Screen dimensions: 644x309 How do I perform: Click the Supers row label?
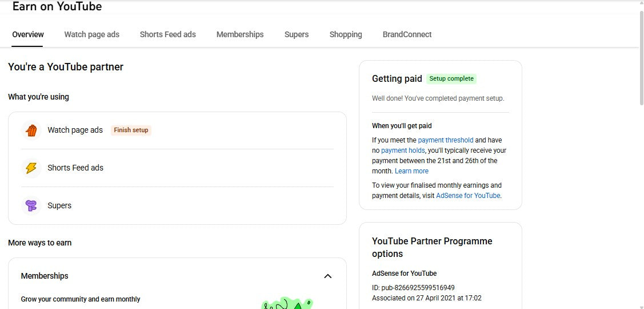click(59, 205)
